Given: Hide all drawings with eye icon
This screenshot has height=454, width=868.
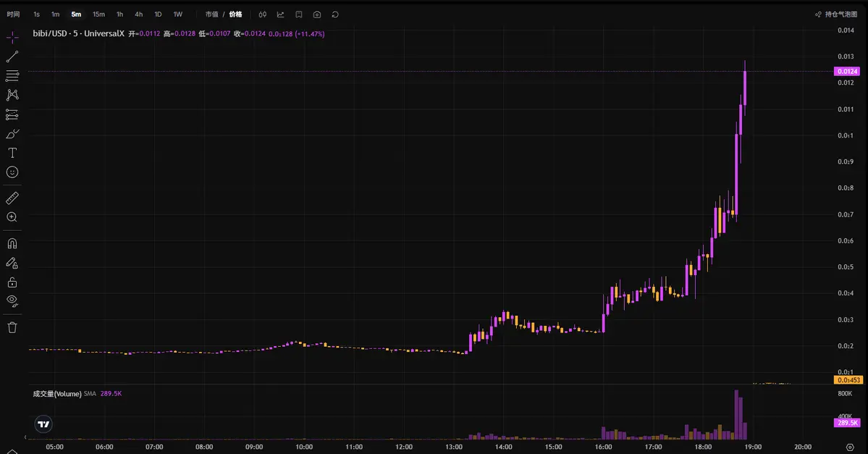Looking at the screenshot, I should pos(12,301).
